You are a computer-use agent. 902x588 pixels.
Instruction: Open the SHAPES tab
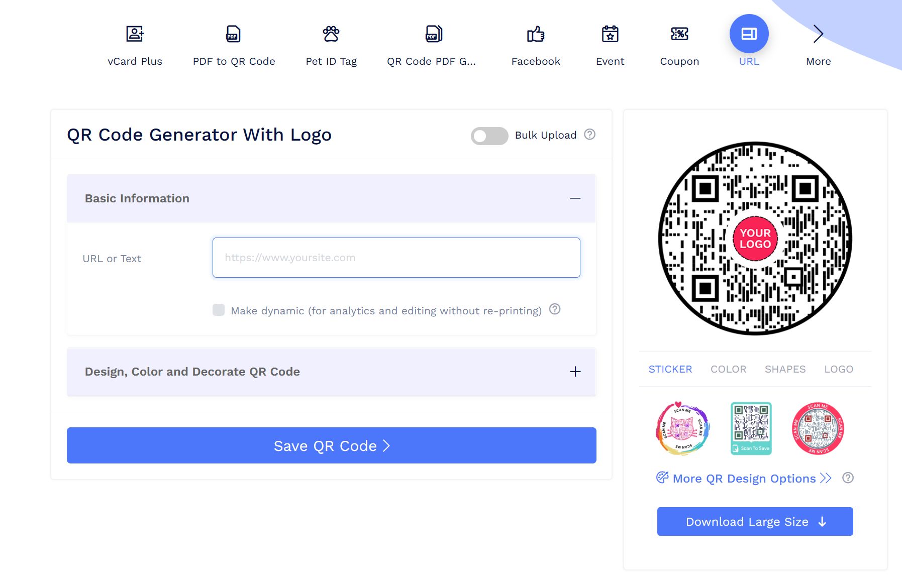pyautogui.click(x=785, y=369)
